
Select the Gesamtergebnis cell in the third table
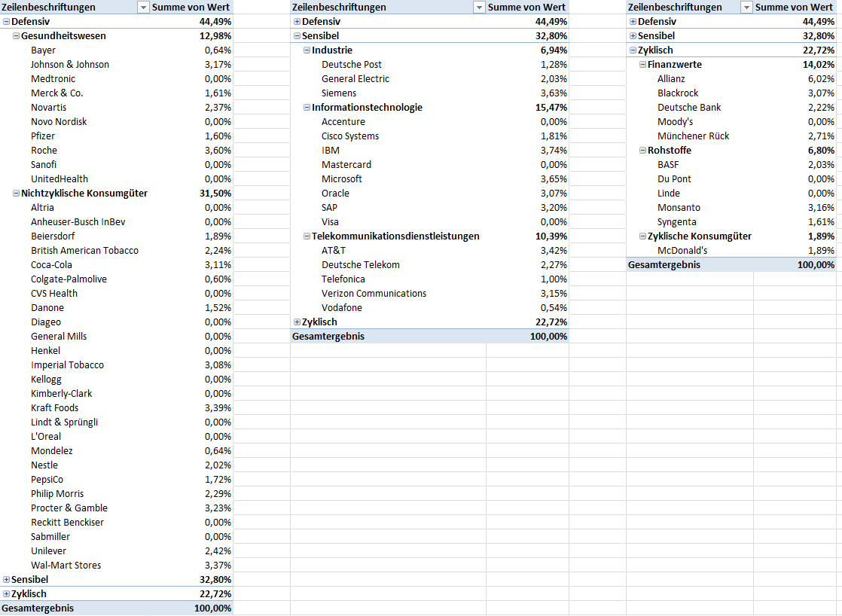pos(664,265)
